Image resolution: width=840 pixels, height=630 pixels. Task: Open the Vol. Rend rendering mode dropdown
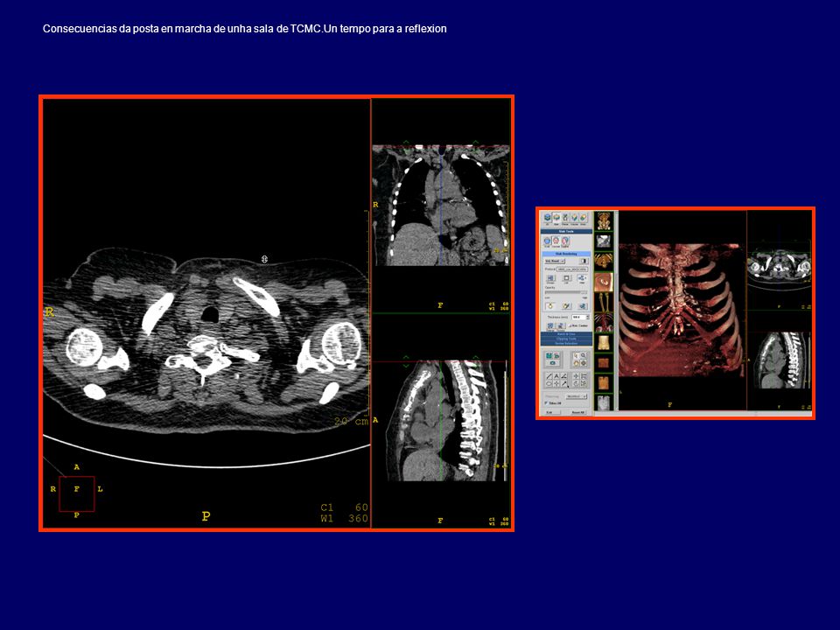(x=555, y=261)
